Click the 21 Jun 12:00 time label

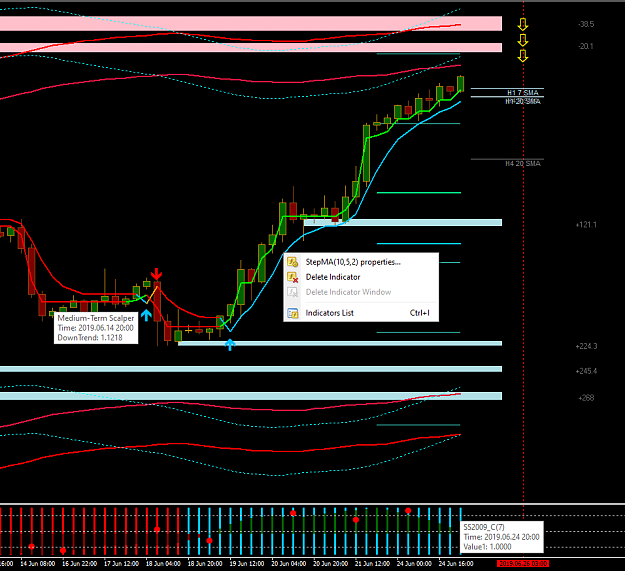(x=372, y=563)
